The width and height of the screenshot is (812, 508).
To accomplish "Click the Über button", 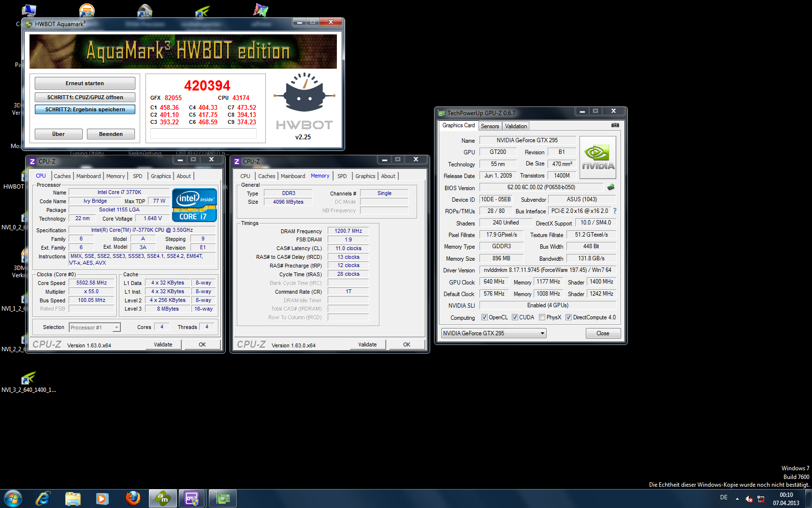I will coord(58,134).
